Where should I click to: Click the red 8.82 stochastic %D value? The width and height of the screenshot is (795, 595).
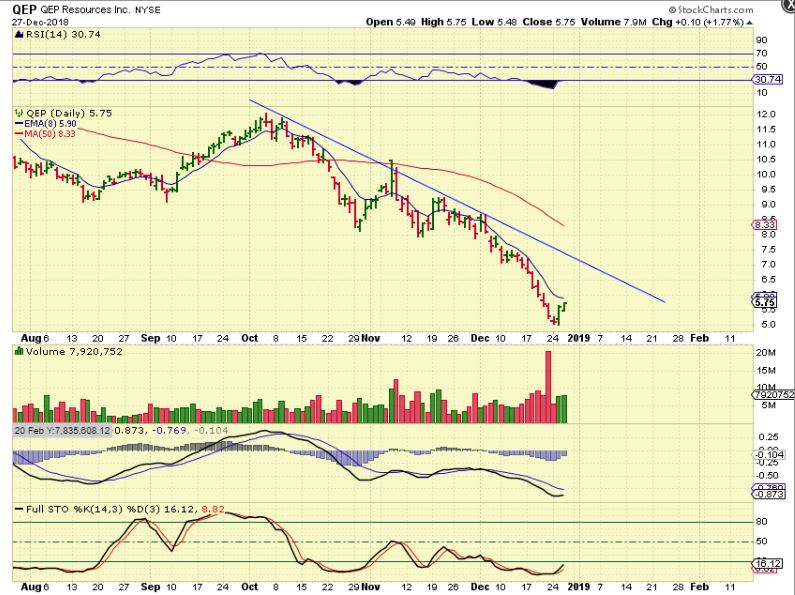(212, 509)
